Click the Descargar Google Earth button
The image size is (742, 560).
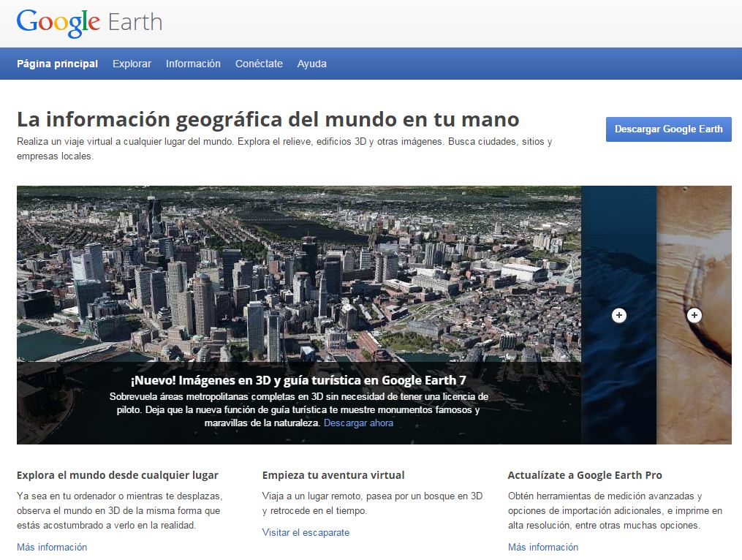tap(669, 129)
